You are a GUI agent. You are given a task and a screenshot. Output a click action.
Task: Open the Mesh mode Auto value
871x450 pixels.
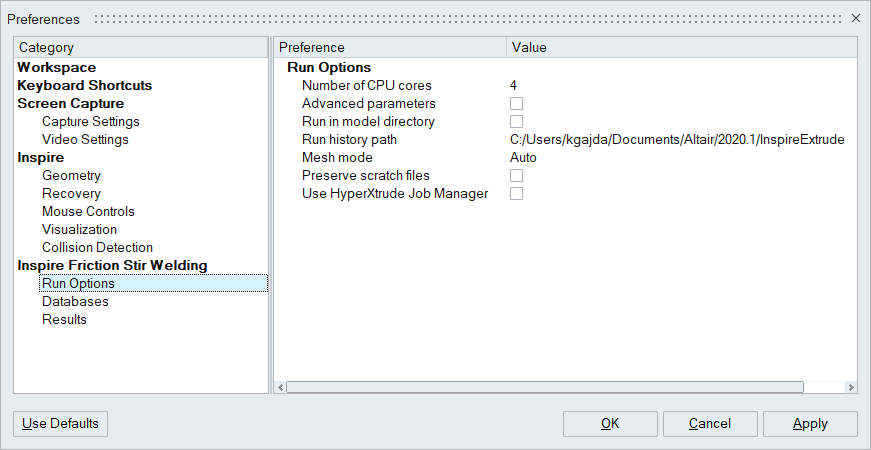click(x=523, y=158)
